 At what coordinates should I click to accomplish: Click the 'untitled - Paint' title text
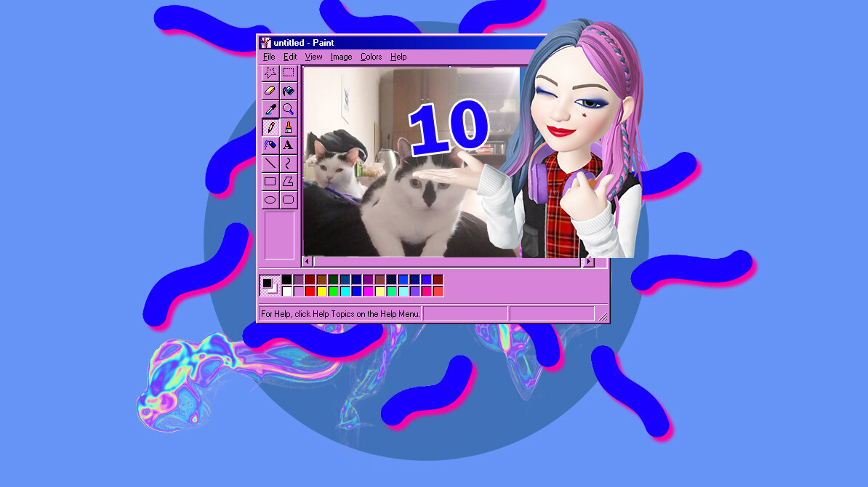pos(303,43)
